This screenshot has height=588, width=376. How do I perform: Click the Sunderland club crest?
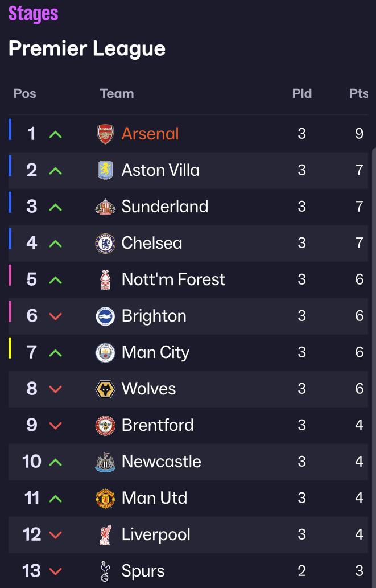(x=105, y=207)
